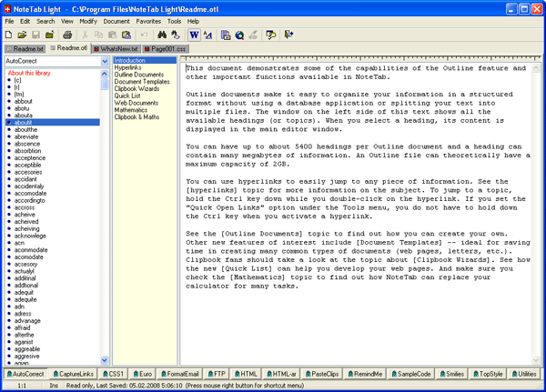Select 'abbout' clip entry
The height and width of the screenshot is (392, 546).
coord(24,101)
